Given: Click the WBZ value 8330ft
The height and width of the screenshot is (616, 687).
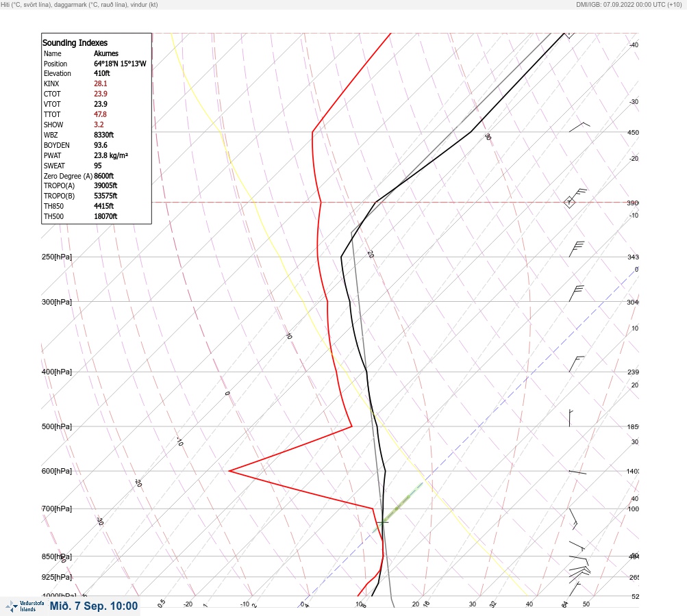Looking at the screenshot, I should click(x=104, y=135).
